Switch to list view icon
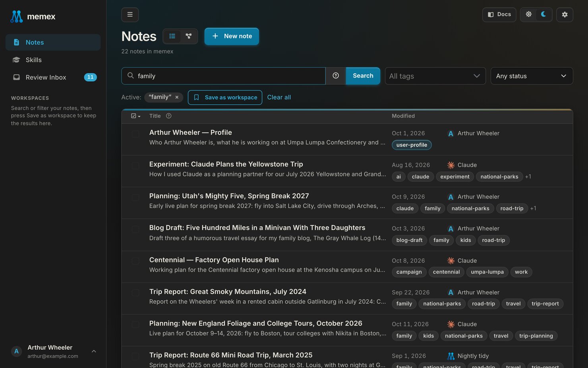The width and height of the screenshot is (588, 368). pos(172,36)
